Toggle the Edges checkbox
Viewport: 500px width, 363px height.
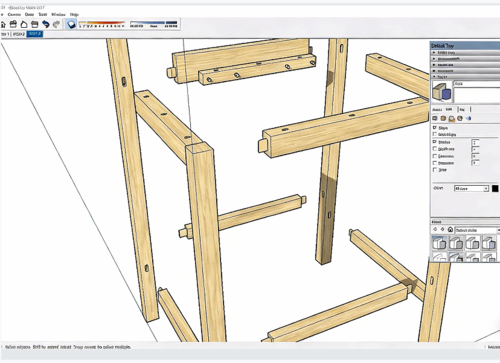click(435, 128)
